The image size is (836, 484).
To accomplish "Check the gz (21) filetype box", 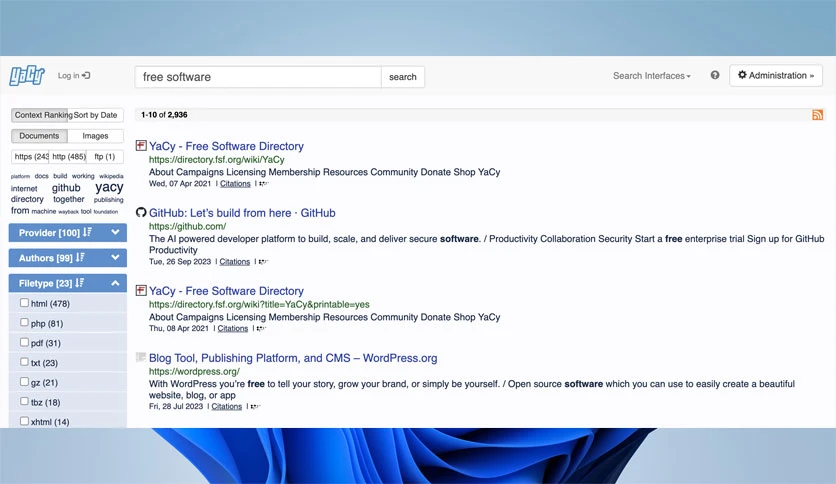I will (x=24, y=382).
